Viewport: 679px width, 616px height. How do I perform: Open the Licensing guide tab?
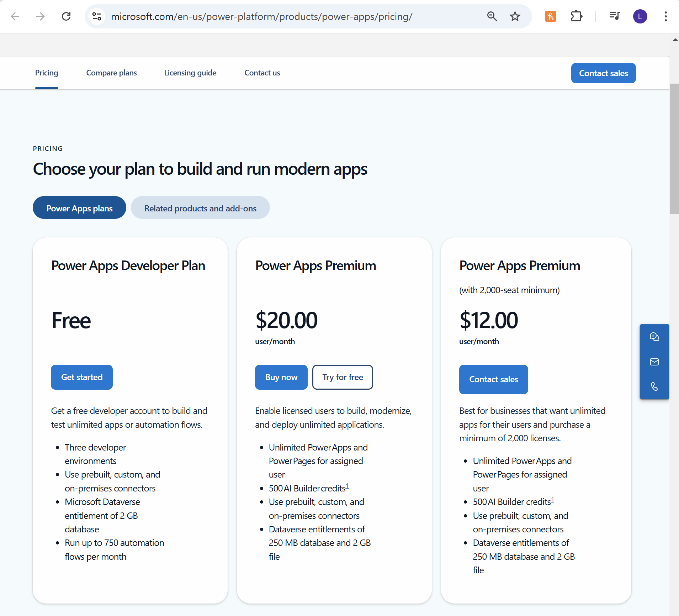(x=190, y=73)
